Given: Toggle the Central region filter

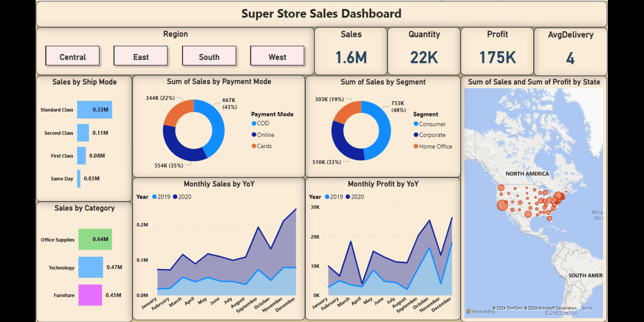Looking at the screenshot, I should tap(72, 56).
